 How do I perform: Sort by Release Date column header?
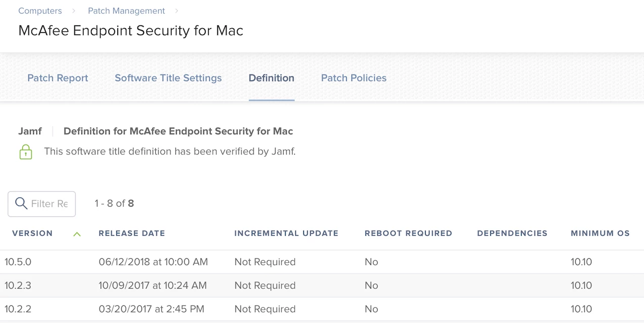coord(132,233)
